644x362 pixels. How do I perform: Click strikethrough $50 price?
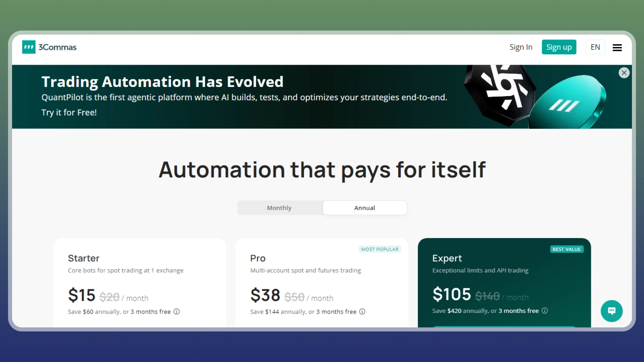click(295, 297)
